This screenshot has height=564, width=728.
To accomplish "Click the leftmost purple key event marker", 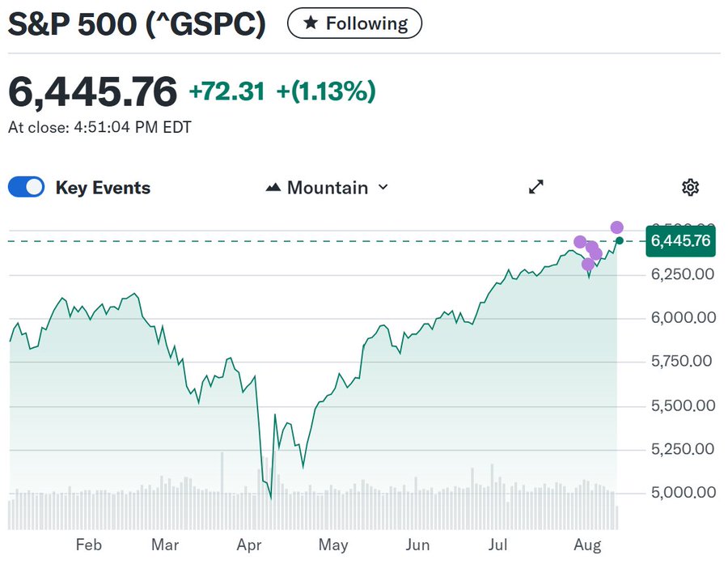I will [x=580, y=241].
